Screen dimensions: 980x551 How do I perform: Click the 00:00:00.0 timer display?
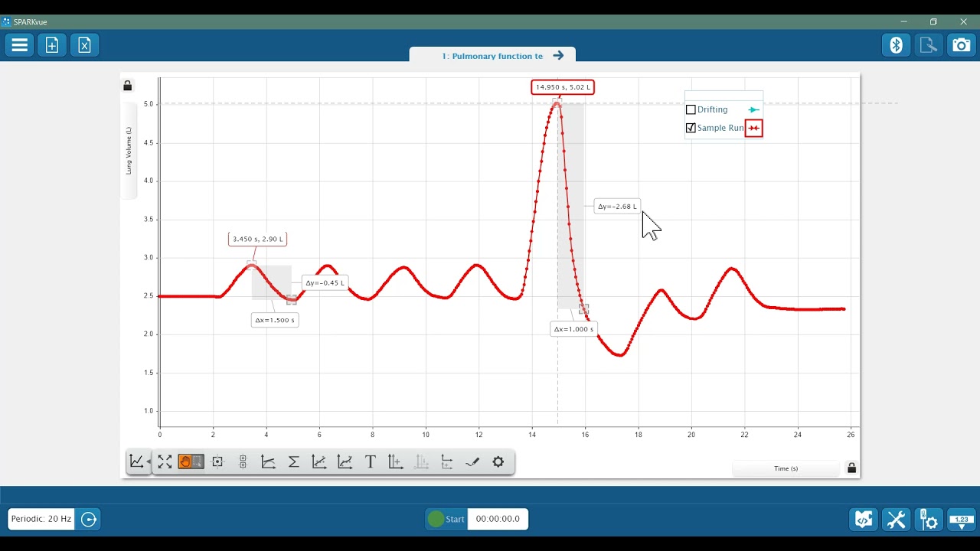pyautogui.click(x=498, y=519)
